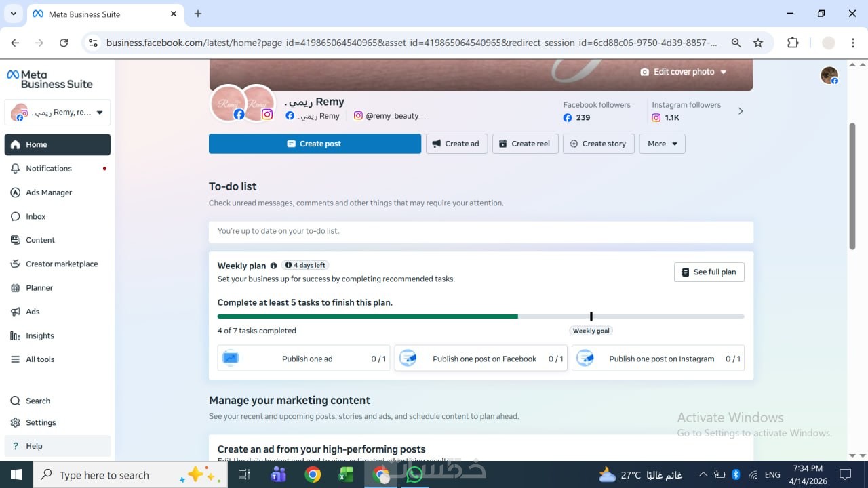Click the See full plan button
Screen dimensions: 868x488
pyautogui.click(x=709, y=272)
